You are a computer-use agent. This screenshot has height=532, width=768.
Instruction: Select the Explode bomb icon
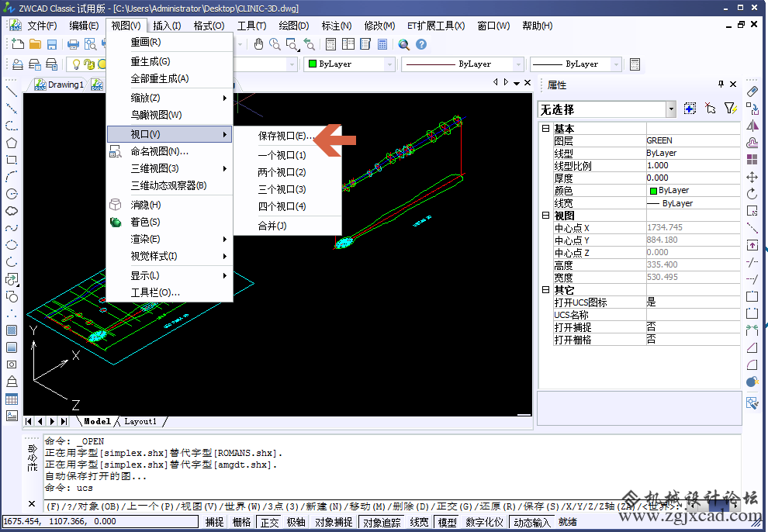[x=752, y=382]
